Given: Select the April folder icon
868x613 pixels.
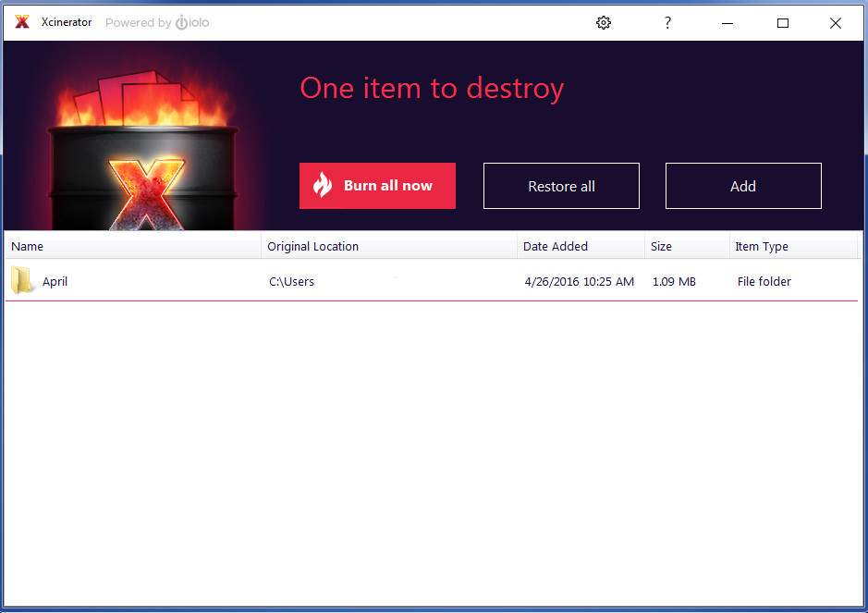Looking at the screenshot, I should tap(22, 280).
